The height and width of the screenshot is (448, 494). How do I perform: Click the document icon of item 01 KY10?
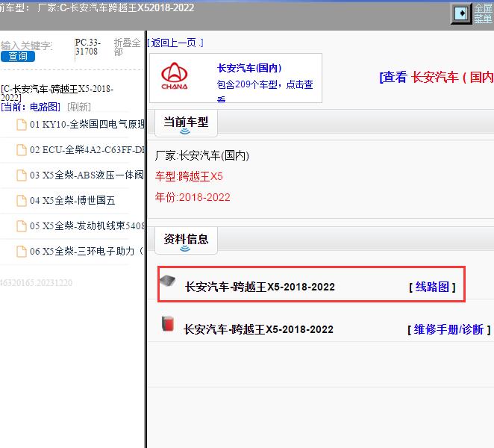pyautogui.click(x=22, y=125)
